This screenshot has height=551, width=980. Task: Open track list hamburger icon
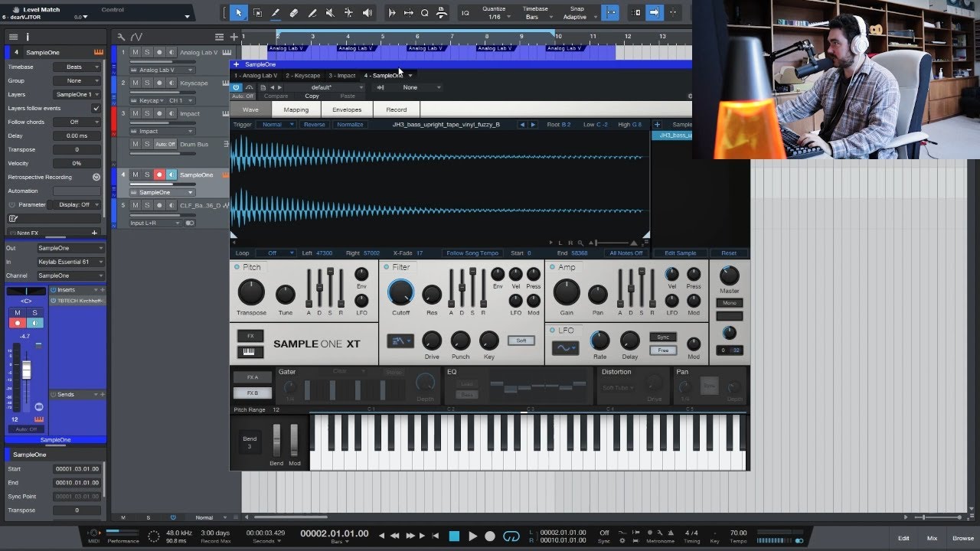click(x=13, y=36)
